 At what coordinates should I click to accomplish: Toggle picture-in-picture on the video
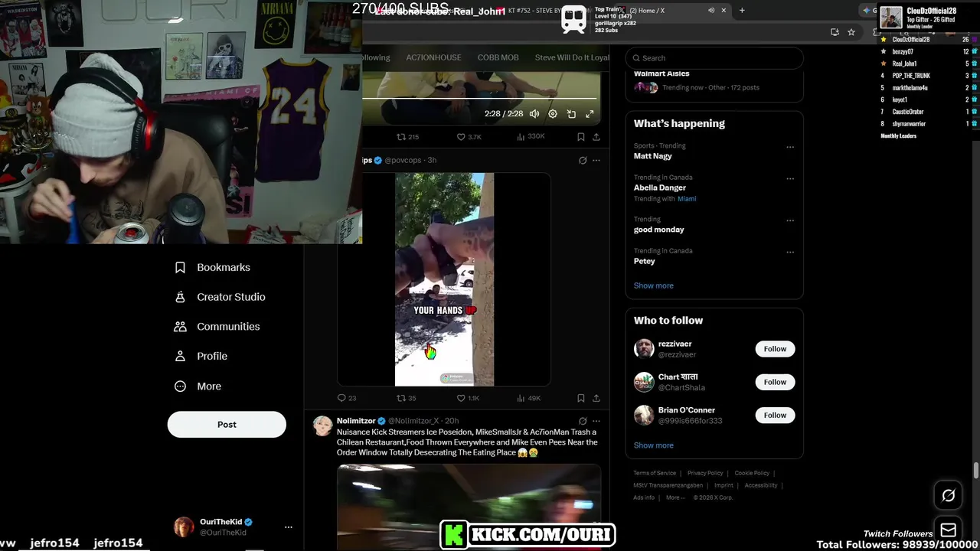point(571,114)
